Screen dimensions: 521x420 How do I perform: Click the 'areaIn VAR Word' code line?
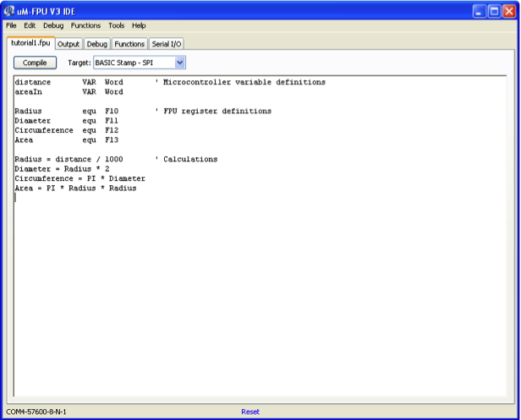69,91
